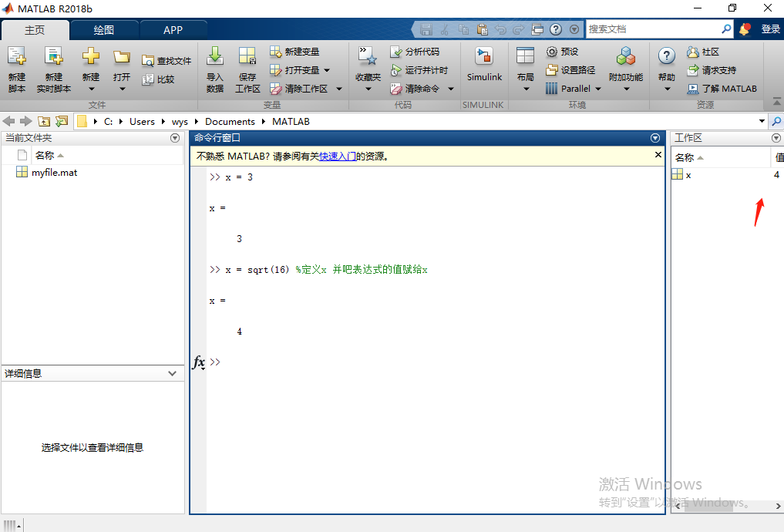The image size is (784, 532).
Task: Open 命令行窗口 panel actions menu
Action: [655, 138]
